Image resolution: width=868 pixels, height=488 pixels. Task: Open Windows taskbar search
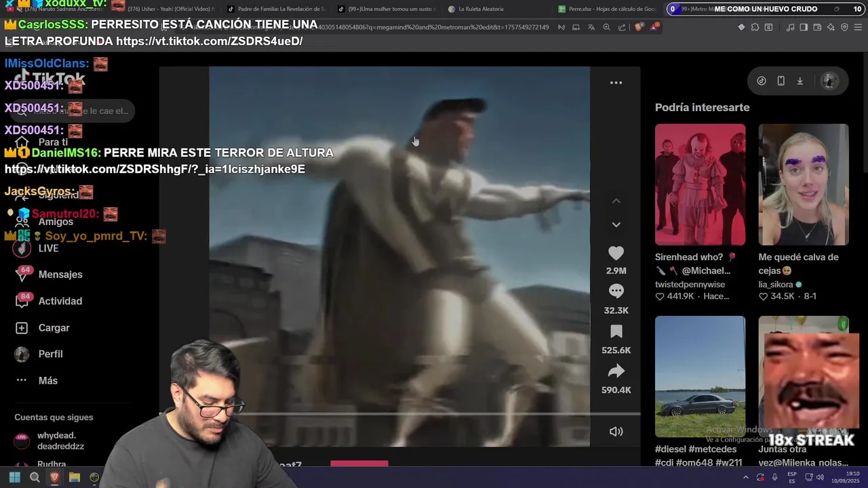coord(35,478)
